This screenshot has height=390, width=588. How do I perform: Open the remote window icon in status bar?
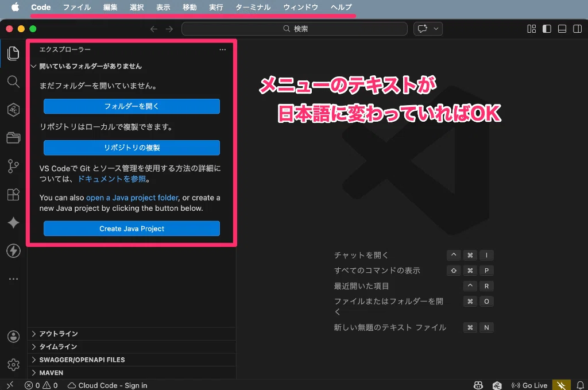[10, 385]
